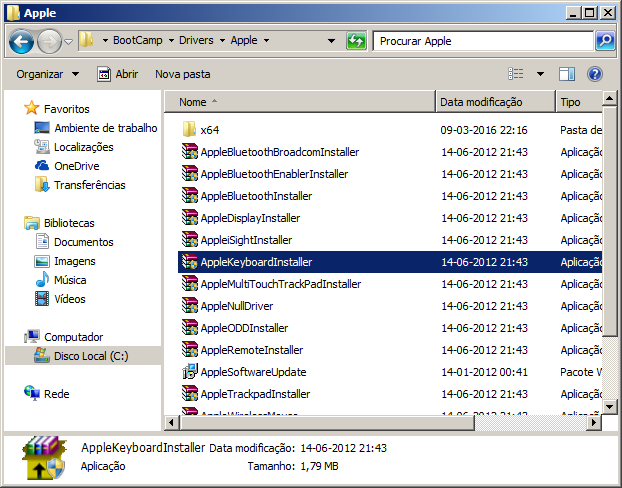Open recent locations dropdown beside Forward button
Viewport: 622px width, 488px height.
pyautogui.click(x=69, y=41)
